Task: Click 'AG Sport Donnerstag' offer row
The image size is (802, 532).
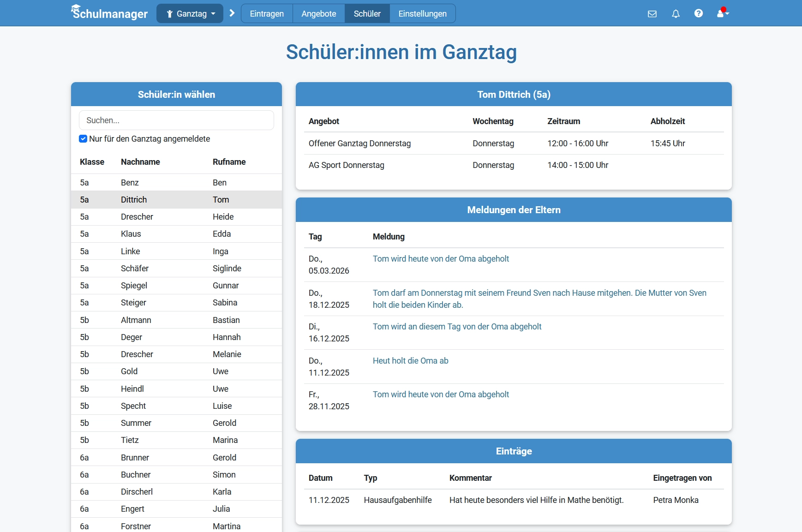Action: point(514,165)
